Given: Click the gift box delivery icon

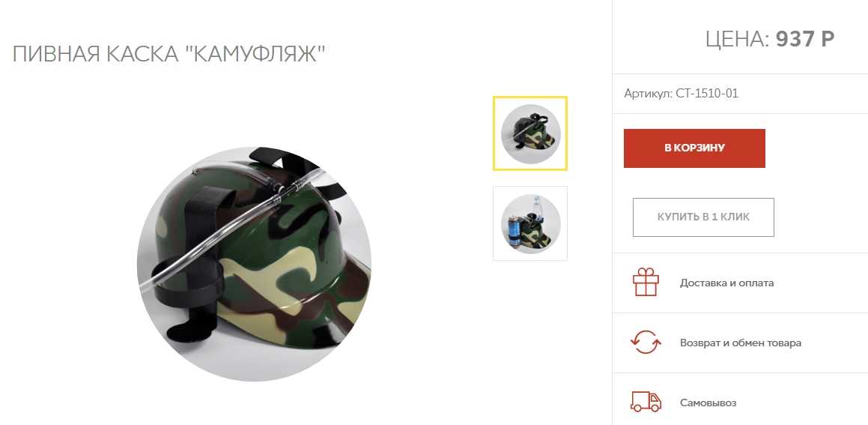Looking at the screenshot, I should pos(646,282).
